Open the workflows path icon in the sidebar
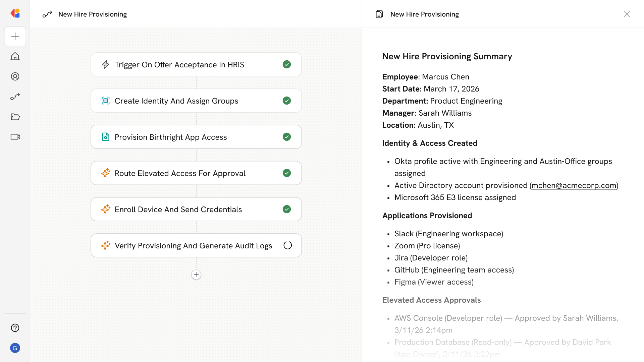Screen dimensions: 644x362 tap(15, 97)
